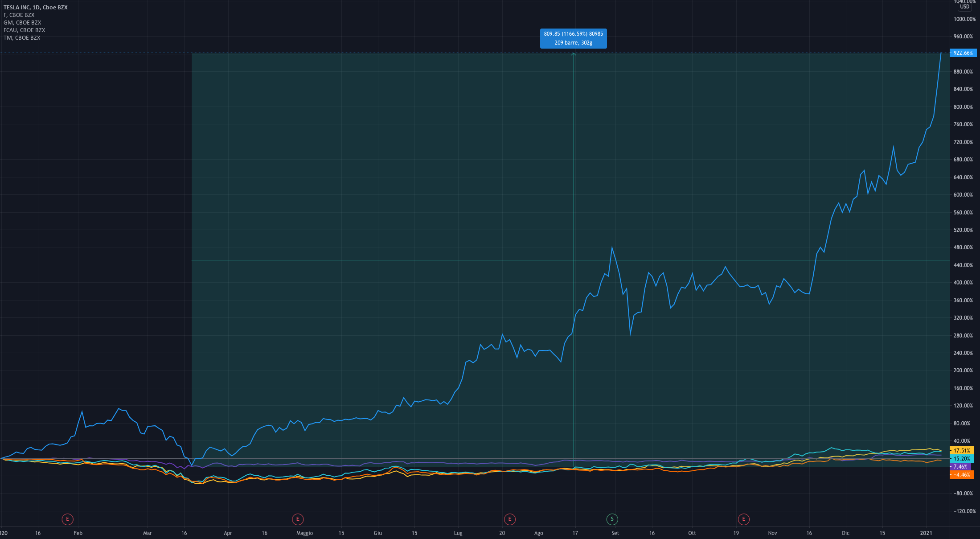Click the 400.00% scale label

coord(963,283)
